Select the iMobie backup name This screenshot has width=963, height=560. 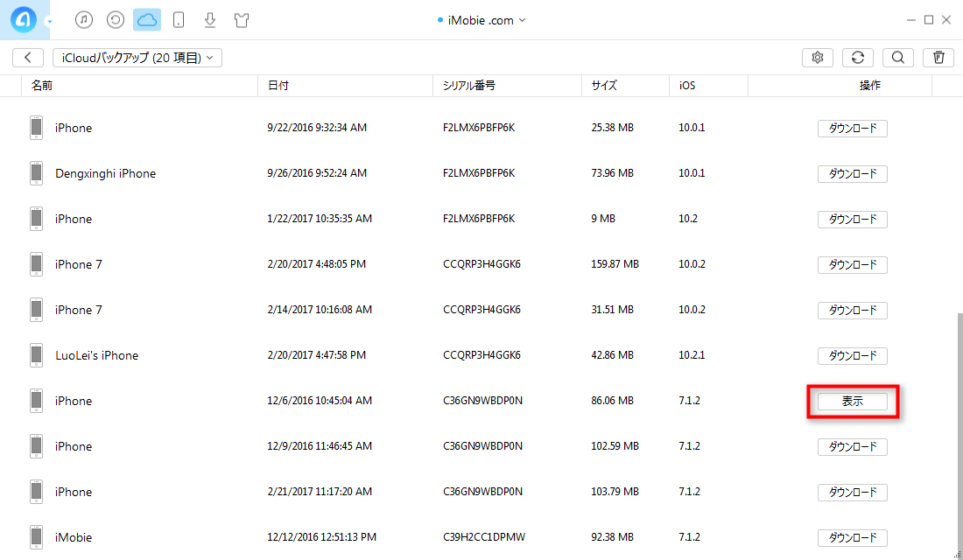point(74,537)
